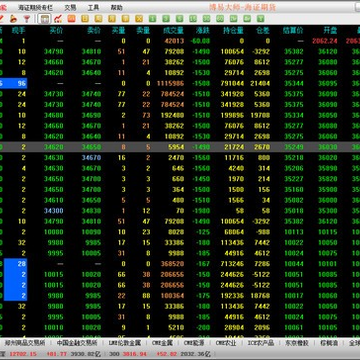Viewport: 360px width, 360px height.
Task: Switch to the CME农业 tab
Action: 226,343
